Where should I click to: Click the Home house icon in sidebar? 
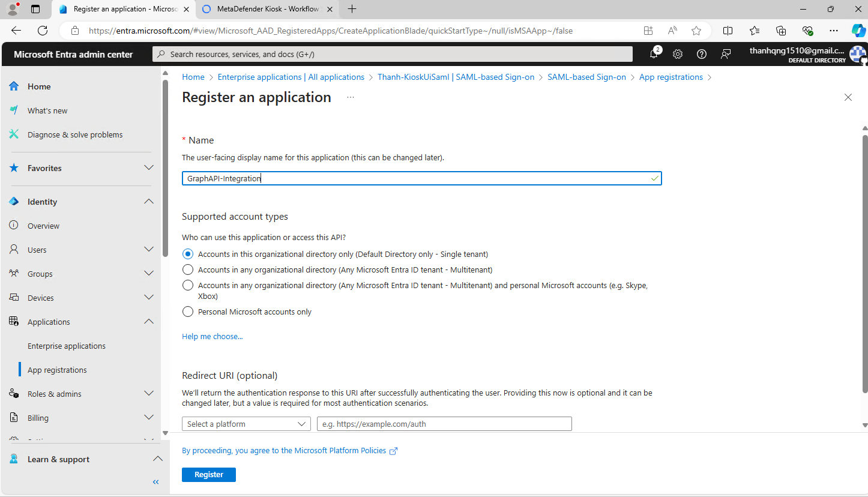14,86
